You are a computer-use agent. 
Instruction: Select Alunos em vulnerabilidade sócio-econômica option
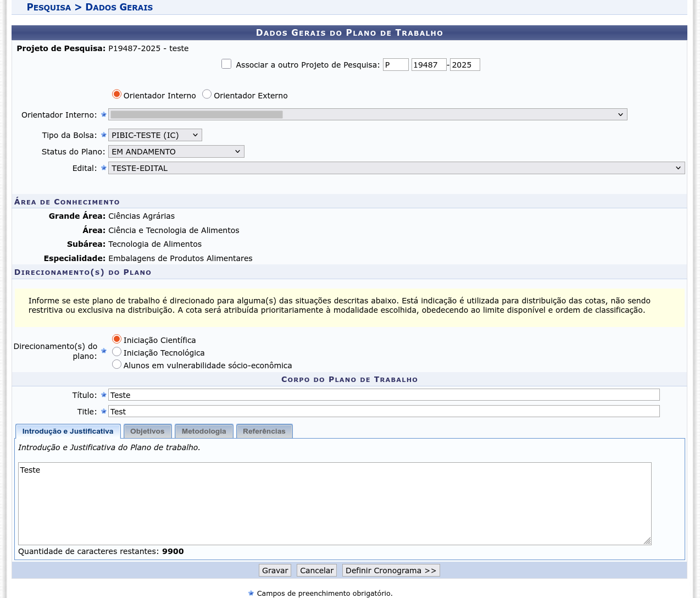116,364
